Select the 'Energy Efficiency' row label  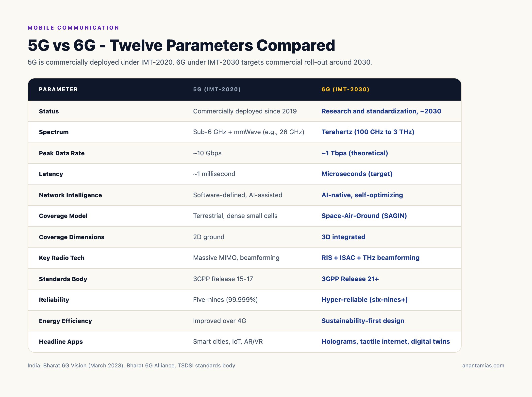65,321
